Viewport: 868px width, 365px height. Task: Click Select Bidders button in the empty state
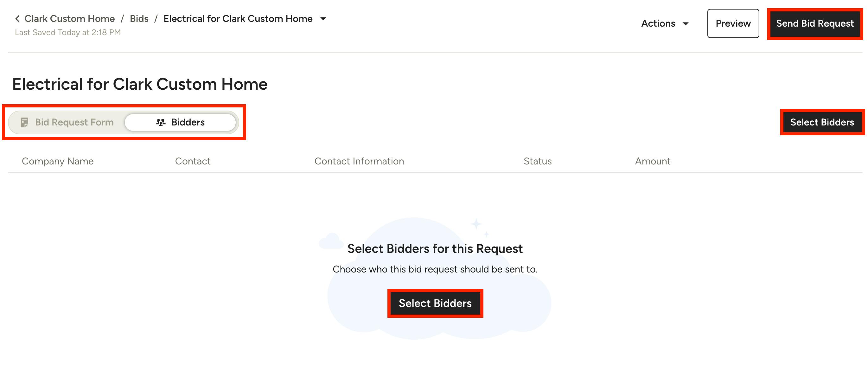(435, 303)
